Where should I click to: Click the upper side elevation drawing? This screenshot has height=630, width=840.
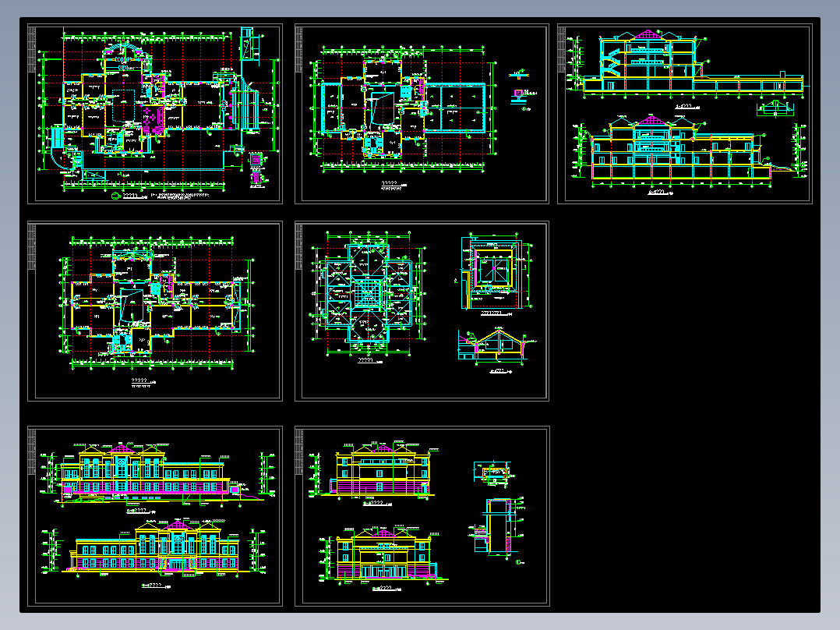(x=375, y=470)
